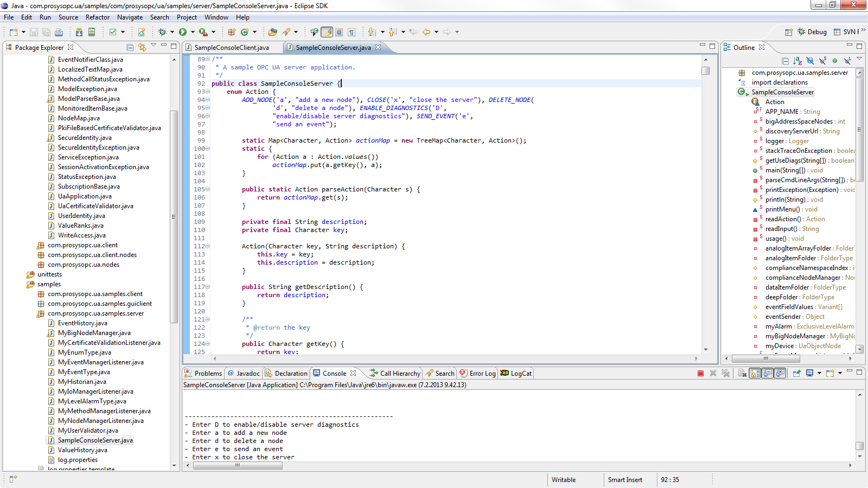Open the Refactor menu

click(x=97, y=17)
